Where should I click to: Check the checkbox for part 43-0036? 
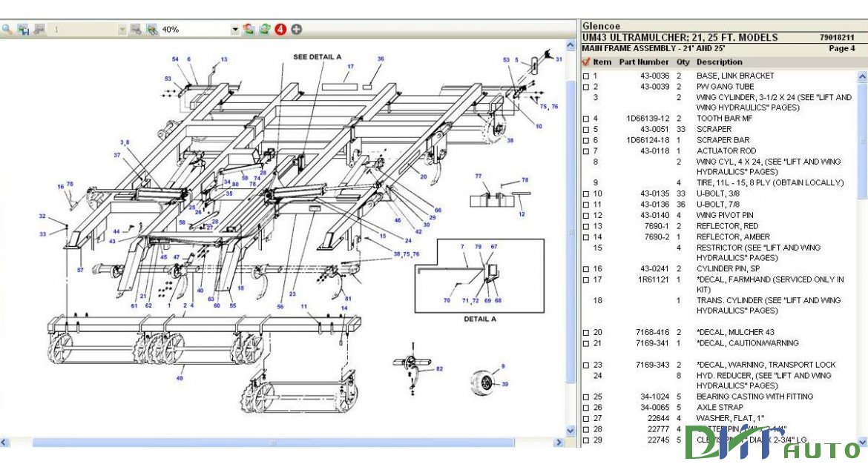pyautogui.click(x=586, y=76)
